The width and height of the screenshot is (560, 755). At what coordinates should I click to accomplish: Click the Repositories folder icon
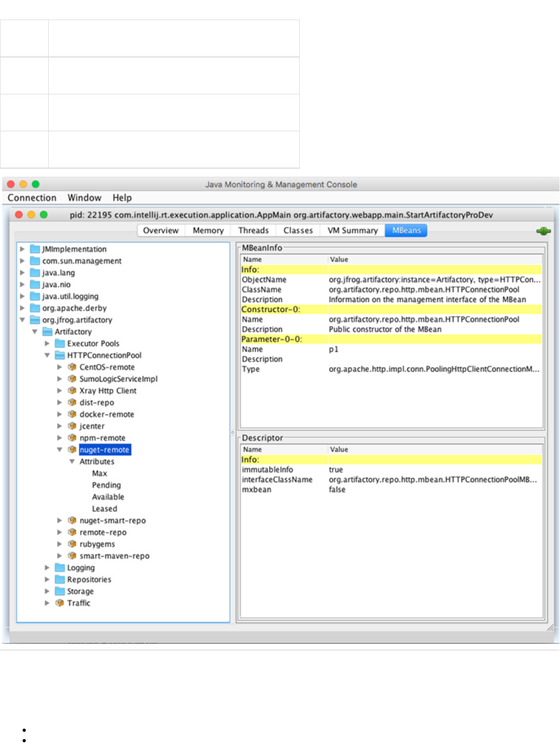(60, 580)
